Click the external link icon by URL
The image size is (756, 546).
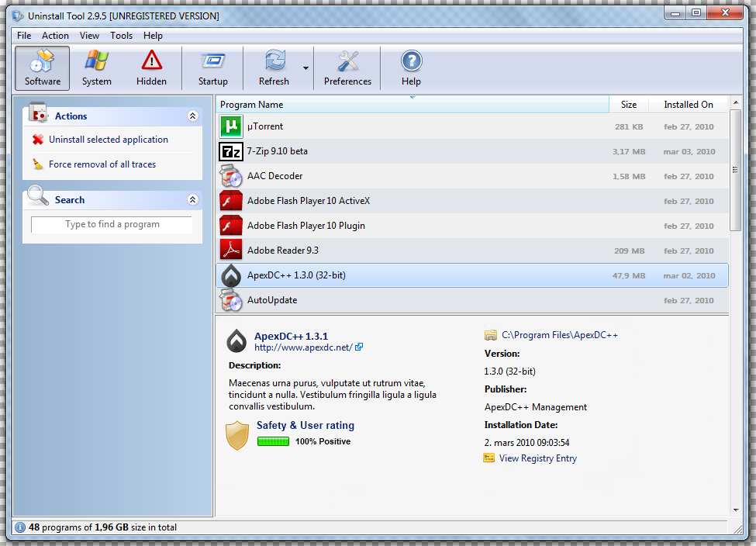click(x=359, y=347)
